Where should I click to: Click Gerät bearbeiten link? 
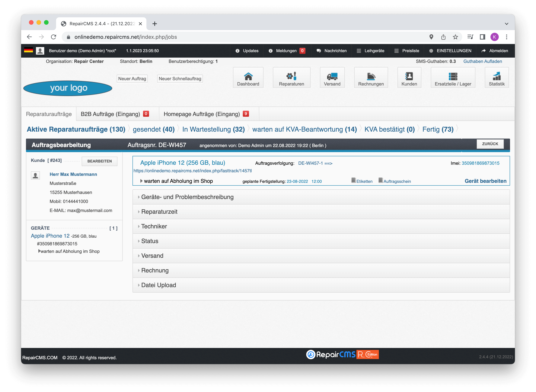coord(486,181)
